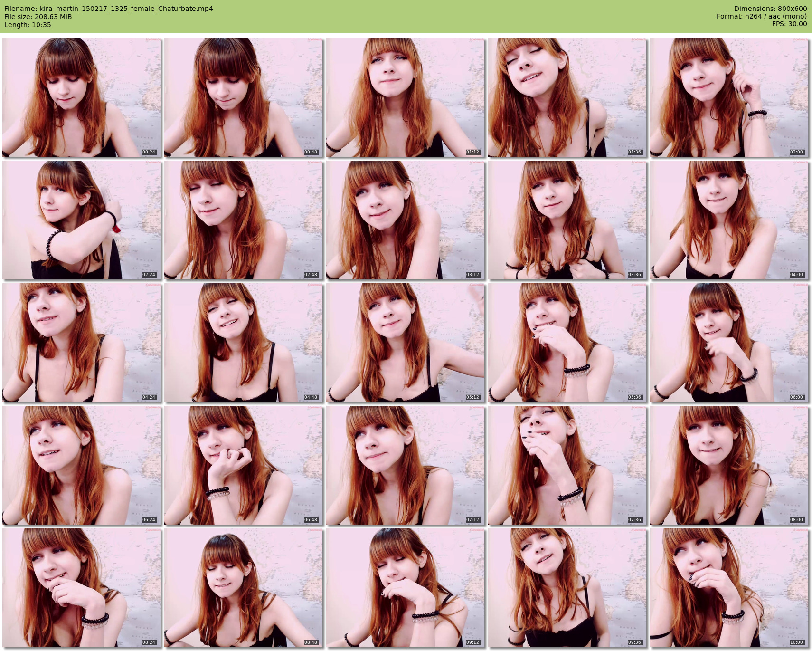This screenshot has height=651, width=812.
Task: Click the thumbnail marked 06:48
Action: pyautogui.click(x=244, y=465)
